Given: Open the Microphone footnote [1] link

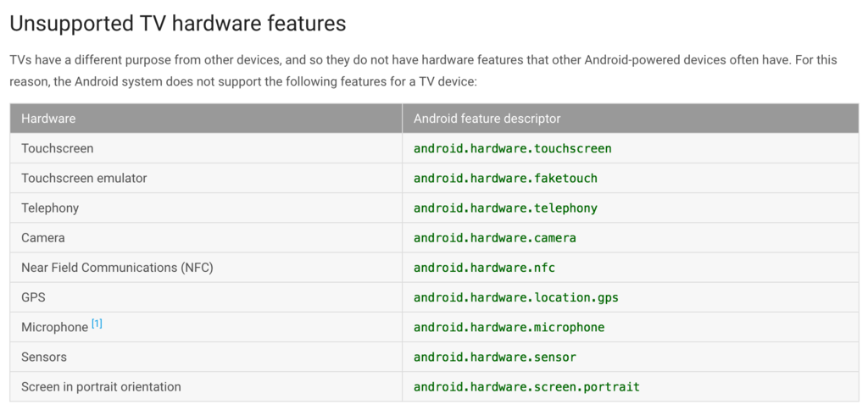Looking at the screenshot, I should click(x=97, y=324).
